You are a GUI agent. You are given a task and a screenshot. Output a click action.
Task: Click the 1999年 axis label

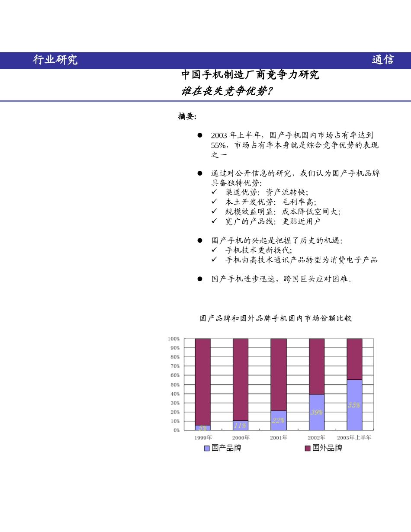(x=203, y=438)
